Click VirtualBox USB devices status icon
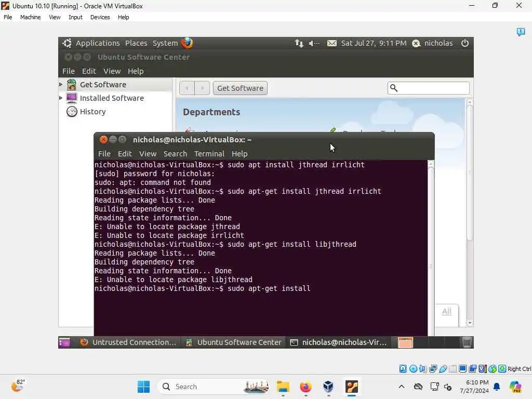This screenshot has height=399, width=532. pyautogui.click(x=443, y=368)
